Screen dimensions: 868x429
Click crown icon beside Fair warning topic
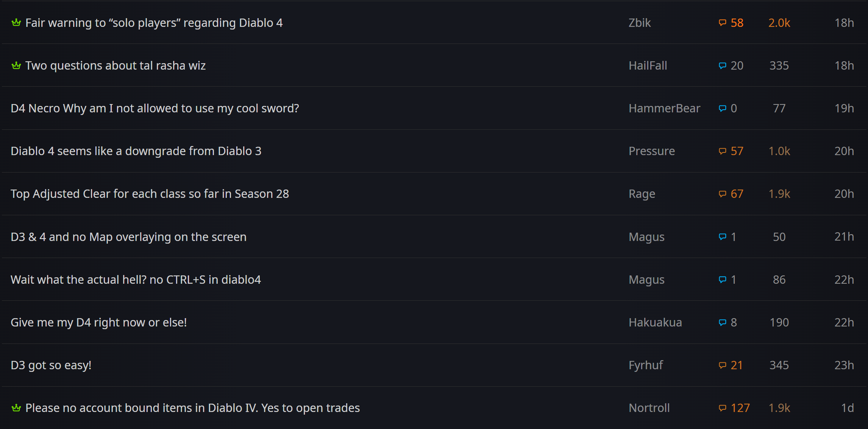point(16,23)
